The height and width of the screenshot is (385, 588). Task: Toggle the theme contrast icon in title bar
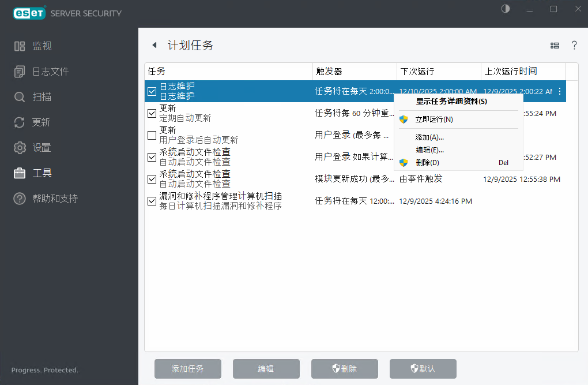(x=505, y=9)
